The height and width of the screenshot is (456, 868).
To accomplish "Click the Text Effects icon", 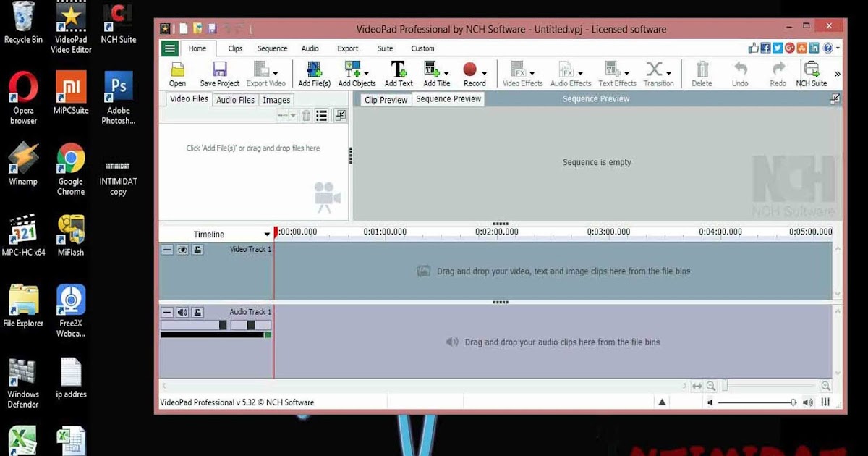I will (613, 69).
